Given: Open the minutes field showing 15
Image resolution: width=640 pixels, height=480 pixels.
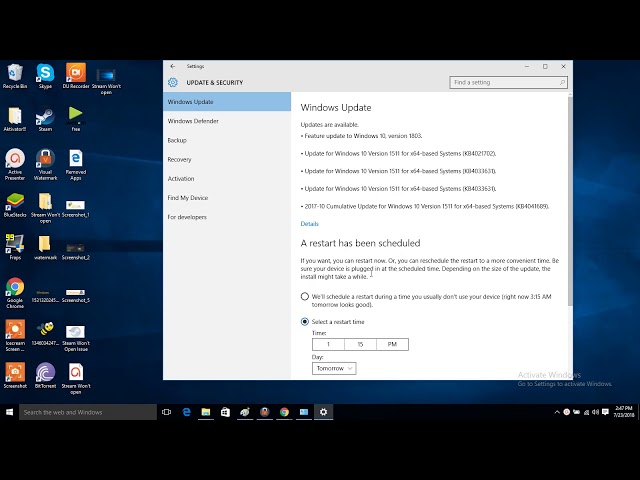Looking at the screenshot, I should coord(360,344).
